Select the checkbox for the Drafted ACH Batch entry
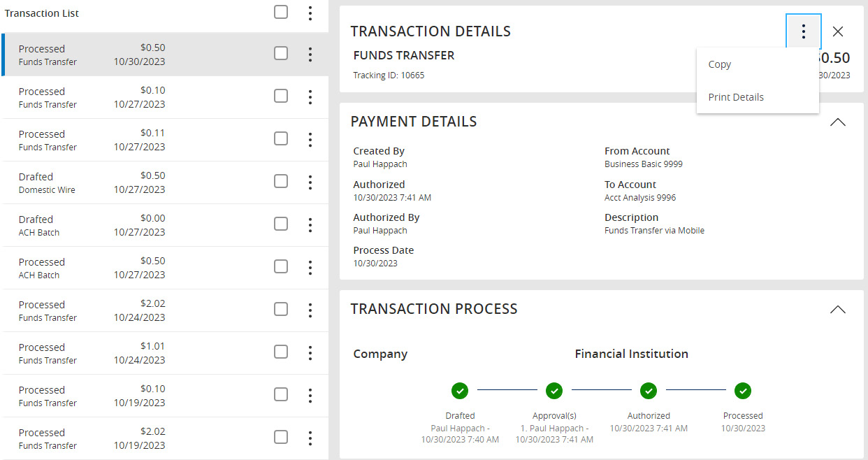868x460 pixels. [x=281, y=224]
